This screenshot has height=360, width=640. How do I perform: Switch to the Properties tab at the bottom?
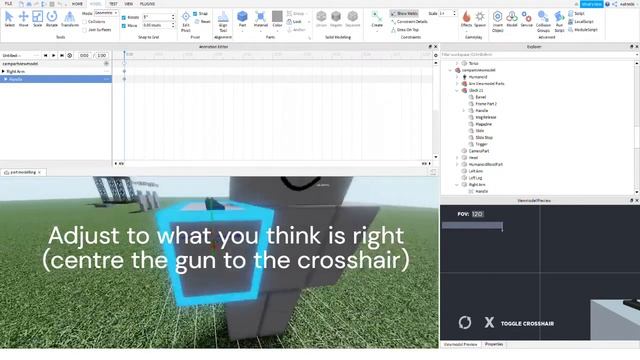click(493, 344)
